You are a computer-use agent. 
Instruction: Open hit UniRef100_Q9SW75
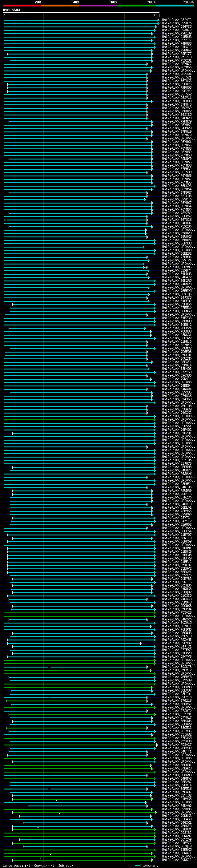[177, 23]
